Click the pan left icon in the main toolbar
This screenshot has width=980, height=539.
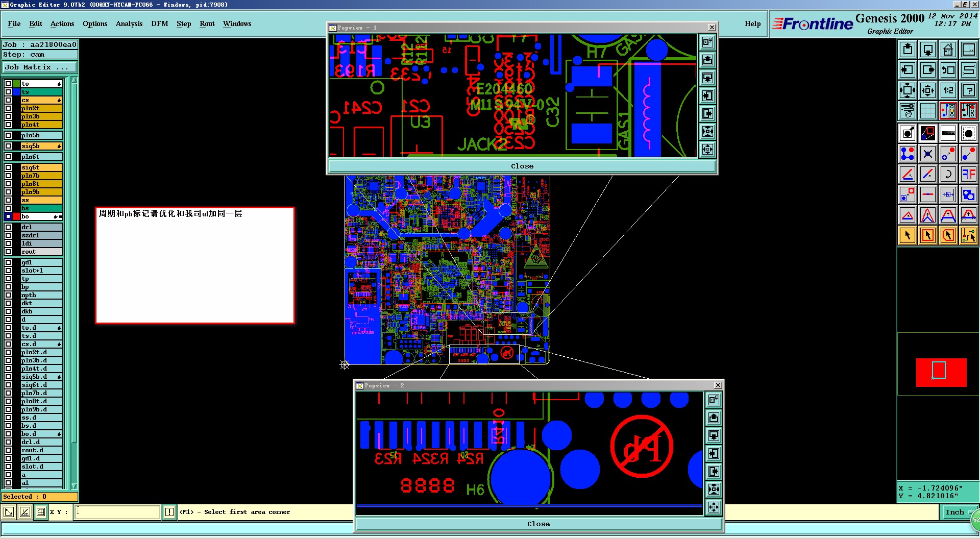(x=908, y=70)
